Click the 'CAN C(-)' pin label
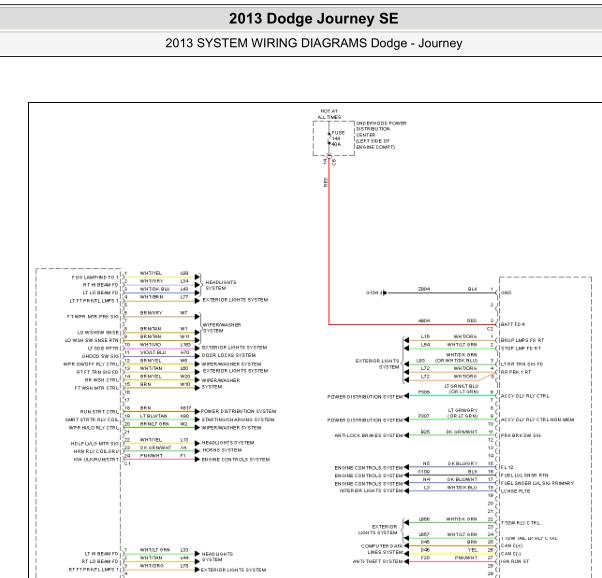The height and width of the screenshot is (578, 602). coord(511,553)
